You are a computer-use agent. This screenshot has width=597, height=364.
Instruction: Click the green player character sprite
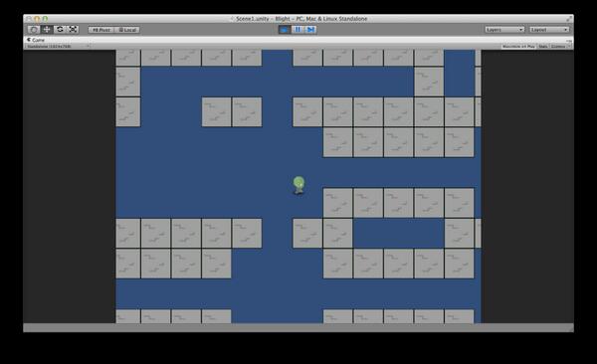(298, 185)
